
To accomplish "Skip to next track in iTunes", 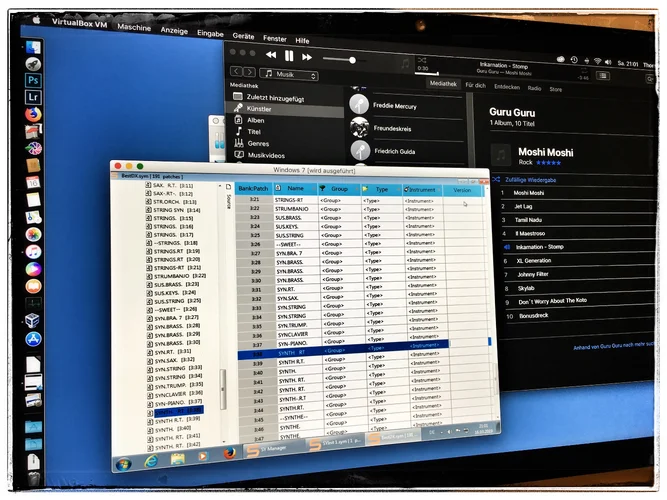I will coord(307,57).
